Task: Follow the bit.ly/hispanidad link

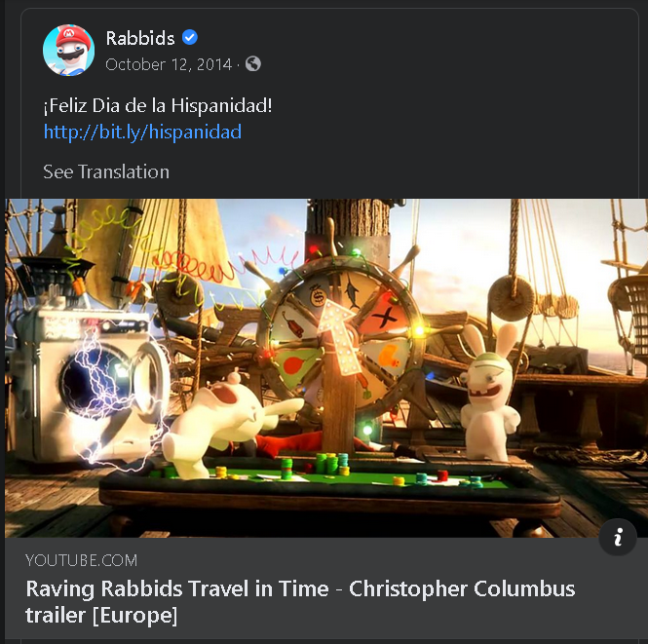Action: pos(142,132)
